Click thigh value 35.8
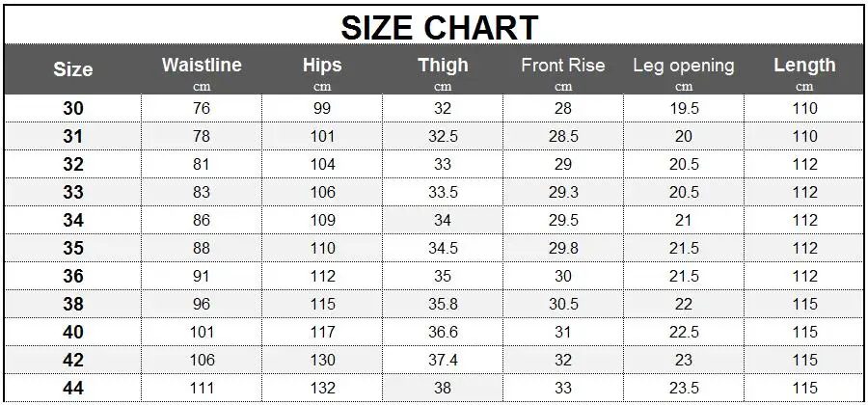Image resolution: width=868 pixels, height=405 pixels. (x=443, y=305)
